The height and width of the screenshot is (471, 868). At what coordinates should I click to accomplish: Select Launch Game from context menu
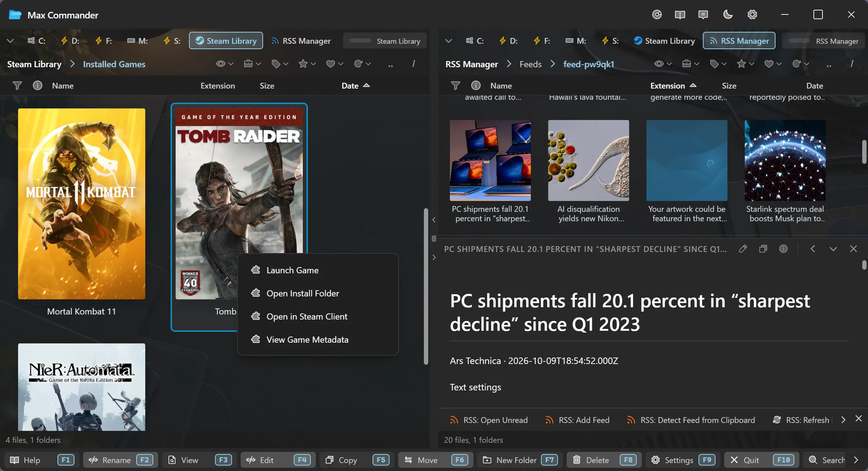coord(318,270)
